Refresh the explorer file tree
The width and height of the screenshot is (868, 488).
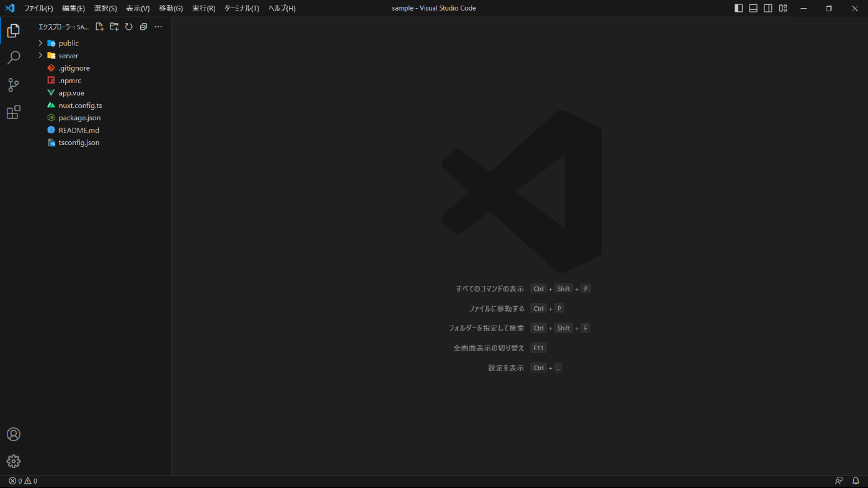tap(129, 27)
